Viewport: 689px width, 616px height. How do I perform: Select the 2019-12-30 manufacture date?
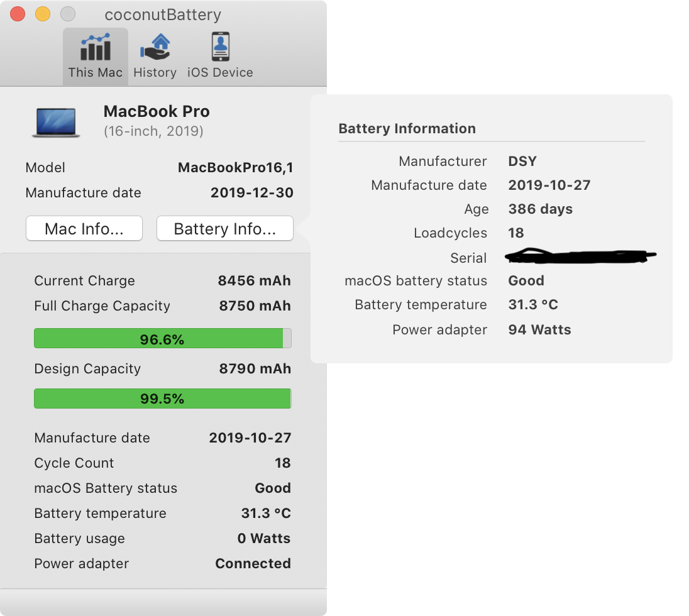(252, 192)
